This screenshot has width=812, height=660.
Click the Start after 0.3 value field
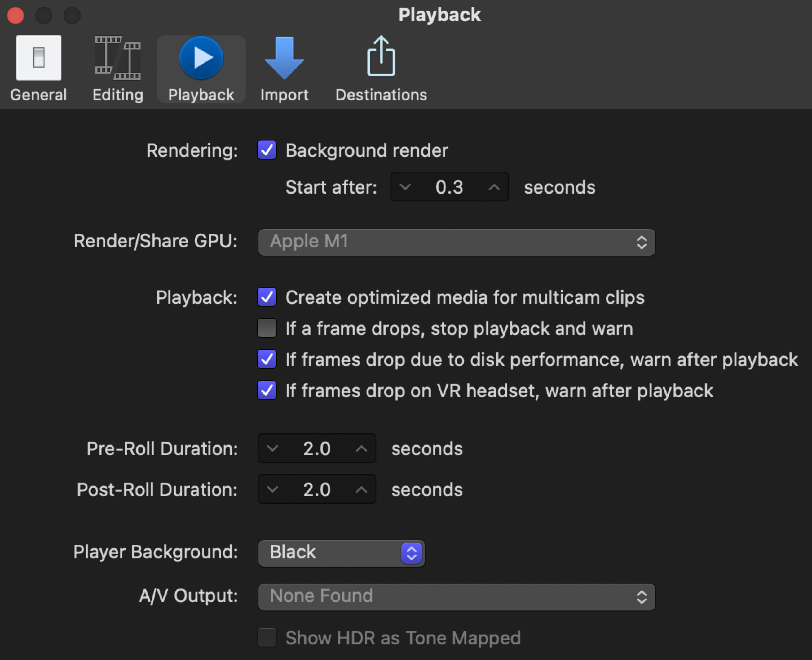449,187
